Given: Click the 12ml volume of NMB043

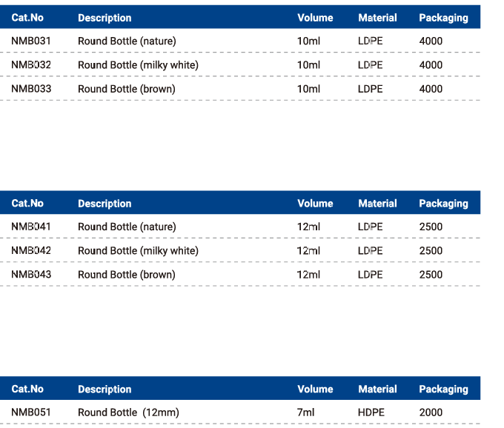Looking at the screenshot, I should (308, 275).
